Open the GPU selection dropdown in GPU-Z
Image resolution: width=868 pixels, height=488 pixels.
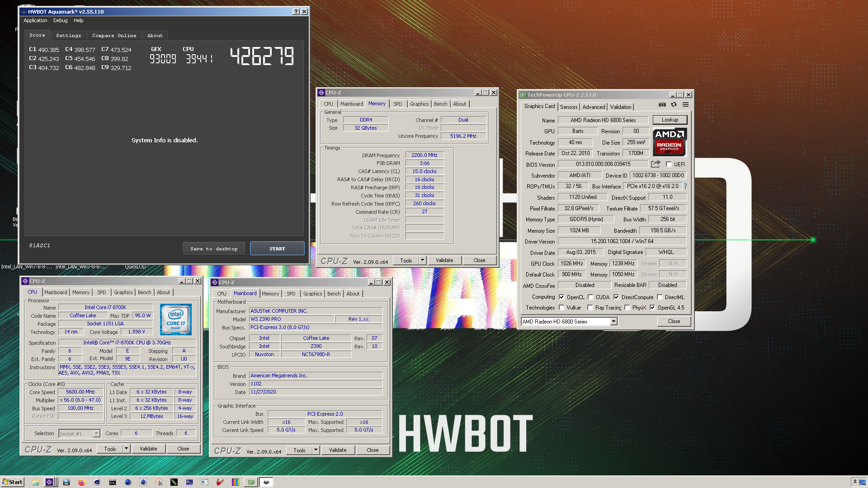(x=613, y=322)
